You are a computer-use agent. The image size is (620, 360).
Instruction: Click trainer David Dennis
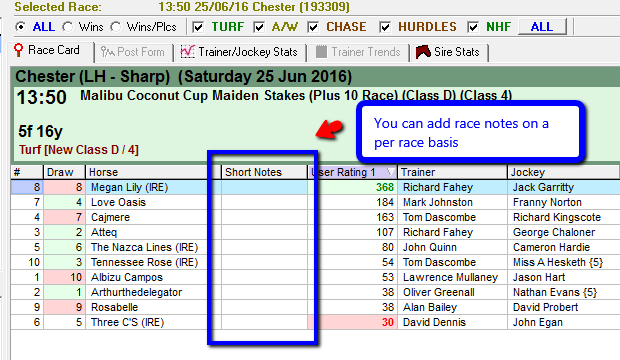434,322
